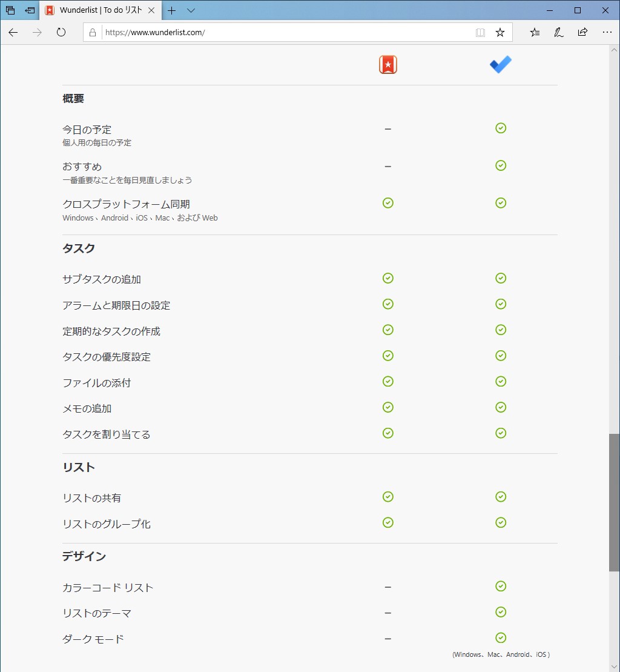Open the Share panel in Edge
The image size is (620, 672).
point(582,32)
